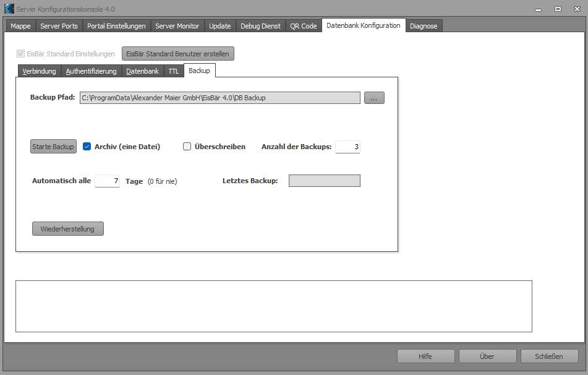Click the "Anzahl der Backups:" label
This screenshot has width=588, height=375.
pyautogui.click(x=297, y=147)
